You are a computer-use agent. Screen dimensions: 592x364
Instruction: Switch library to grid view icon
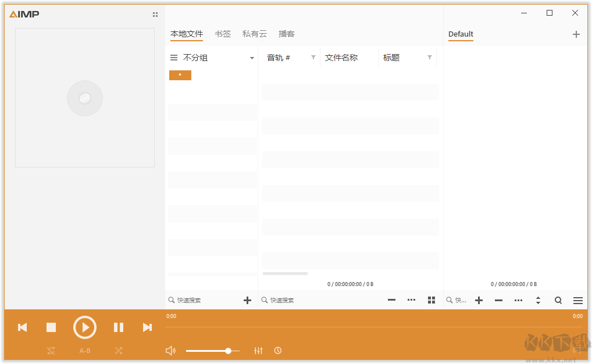431,300
